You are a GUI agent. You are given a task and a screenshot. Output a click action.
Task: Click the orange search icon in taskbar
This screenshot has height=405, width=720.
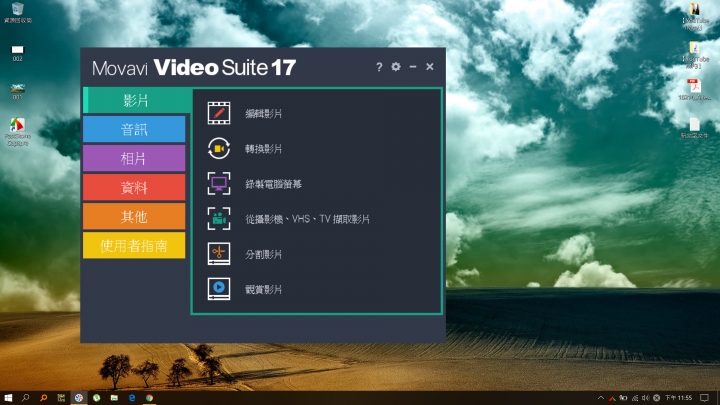[x=43, y=398]
